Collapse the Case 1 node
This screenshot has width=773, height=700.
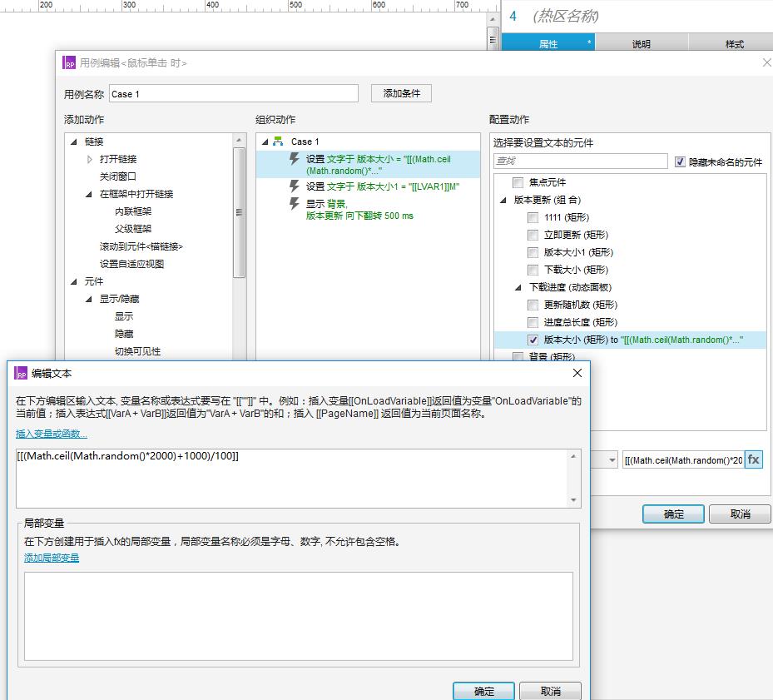point(265,141)
